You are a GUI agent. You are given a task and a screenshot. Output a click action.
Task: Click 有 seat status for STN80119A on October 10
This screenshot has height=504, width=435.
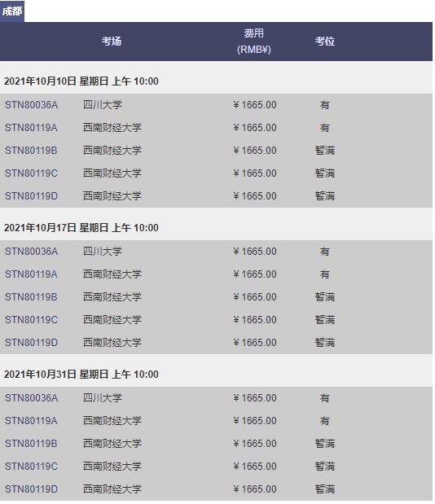point(325,128)
